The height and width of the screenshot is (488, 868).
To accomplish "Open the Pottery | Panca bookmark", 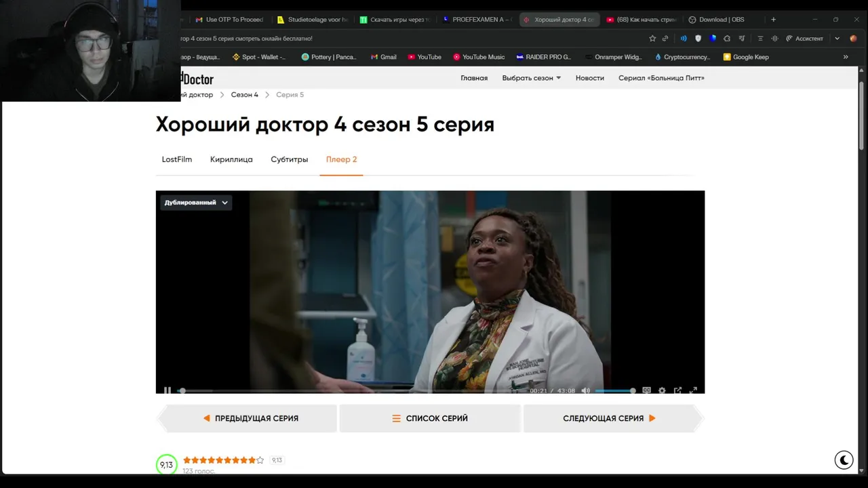I will (329, 57).
